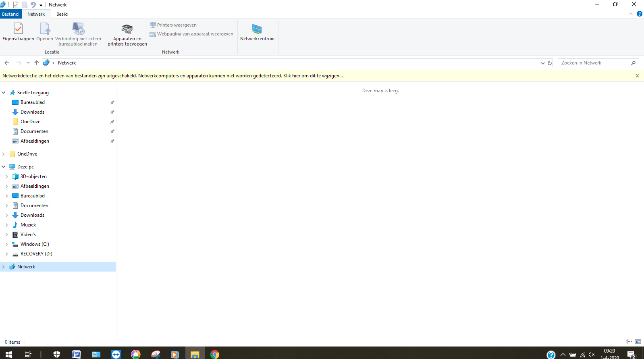Open Google Chrome from the taskbar

click(x=215, y=354)
